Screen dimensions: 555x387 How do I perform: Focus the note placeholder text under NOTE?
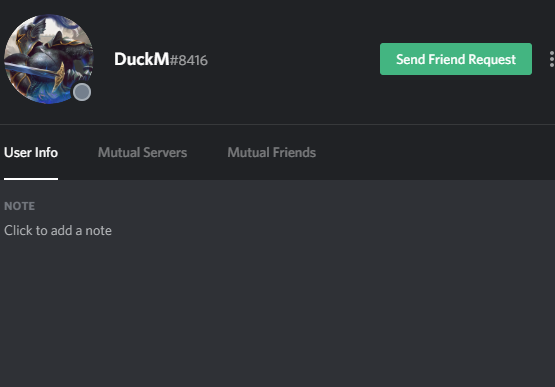pyautogui.click(x=58, y=231)
